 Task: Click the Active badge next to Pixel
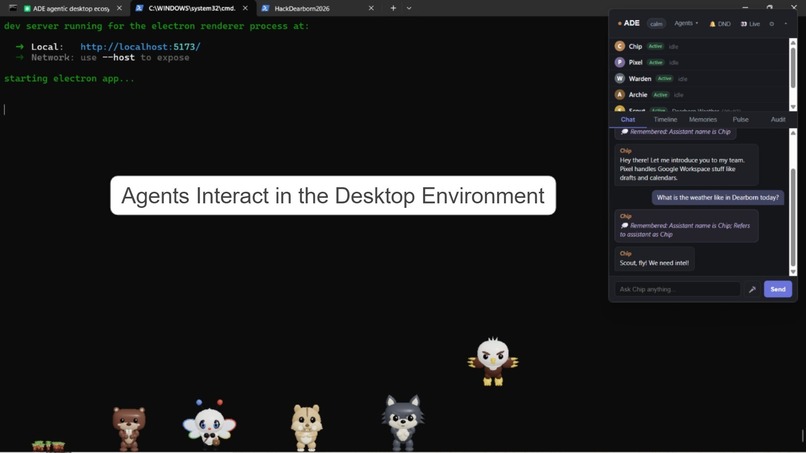pos(655,62)
